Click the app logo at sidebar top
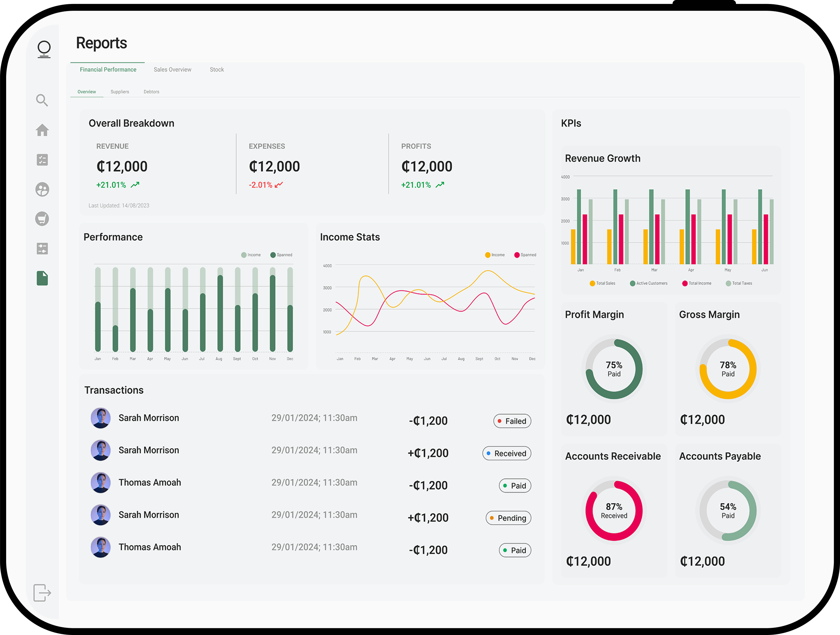 click(x=44, y=49)
